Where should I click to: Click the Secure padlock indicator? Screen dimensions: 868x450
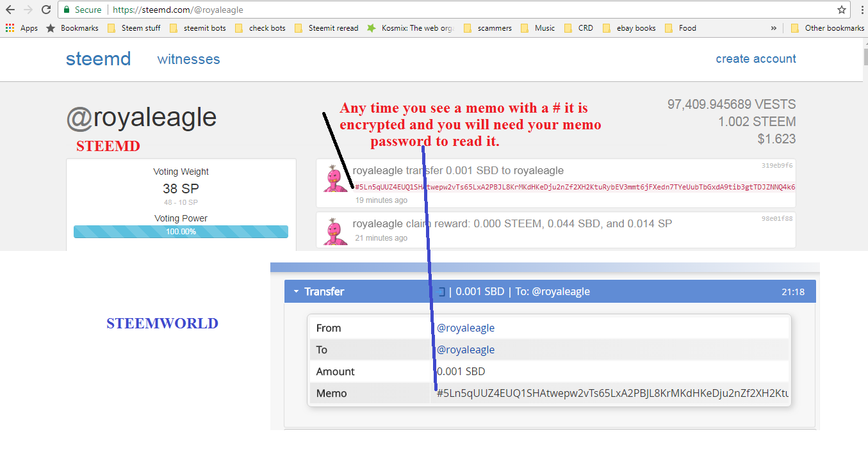[x=83, y=10]
